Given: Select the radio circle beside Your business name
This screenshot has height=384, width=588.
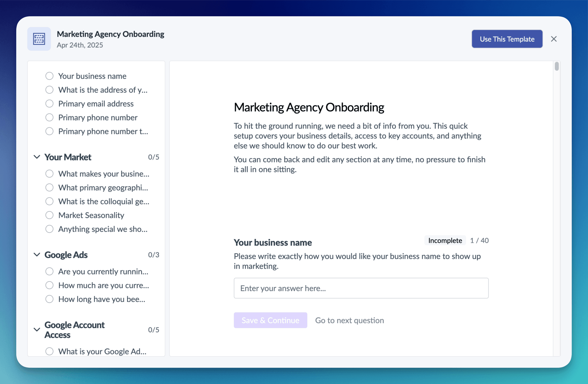Looking at the screenshot, I should [49, 76].
